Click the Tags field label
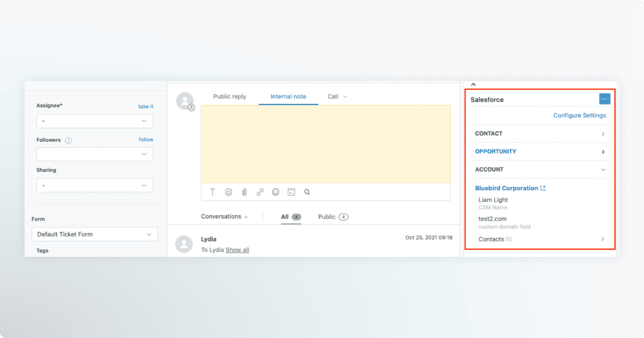Viewport: 644px width, 338px height. (x=42, y=251)
